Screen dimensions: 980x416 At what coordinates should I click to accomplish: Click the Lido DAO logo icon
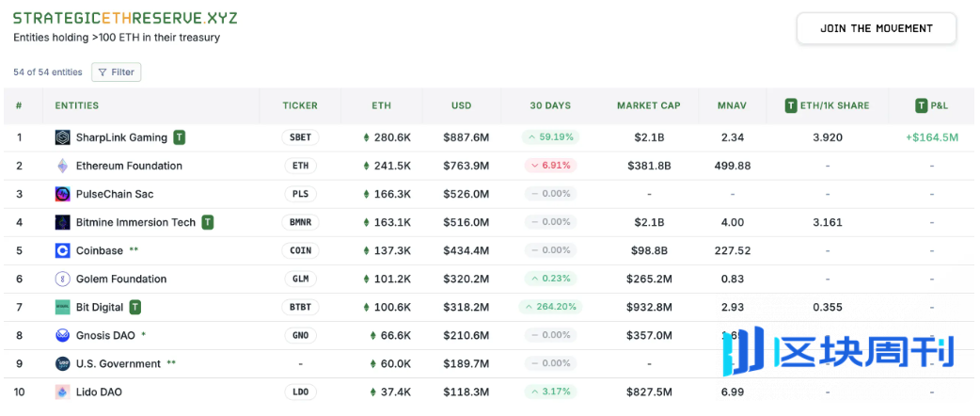coord(63,392)
